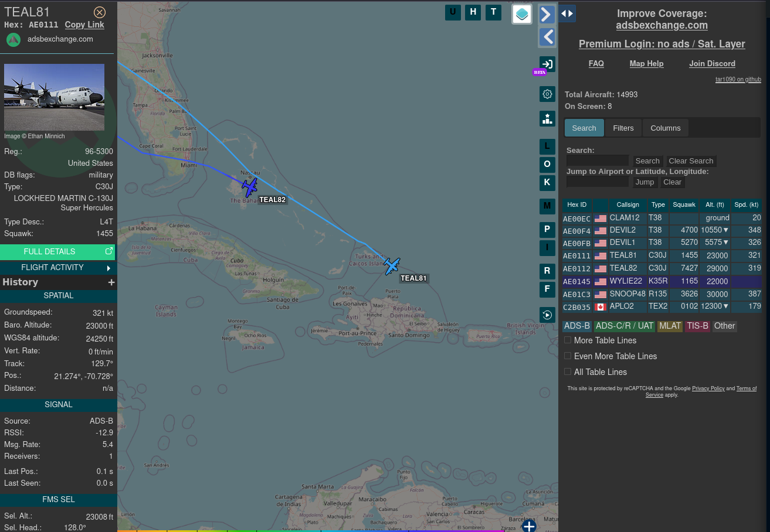Open tar1090 on github link
Viewport: 770px width, 532px height.
click(x=738, y=80)
